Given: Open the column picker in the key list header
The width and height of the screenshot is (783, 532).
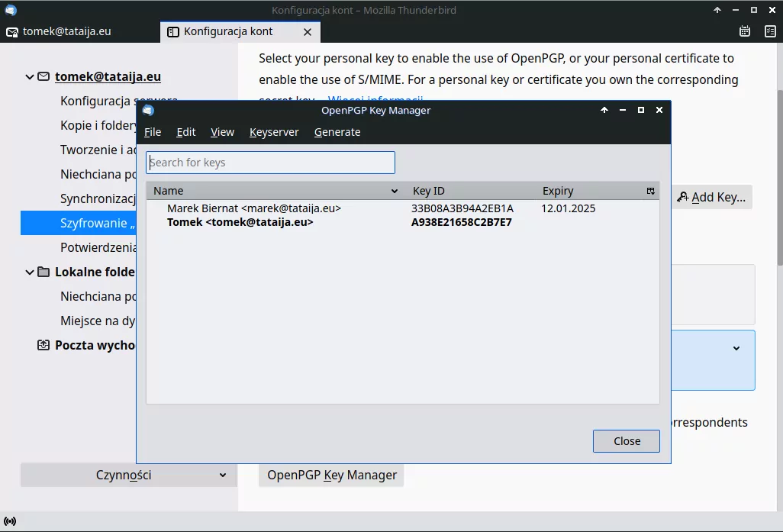Looking at the screenshot, I should pos(651,191).
